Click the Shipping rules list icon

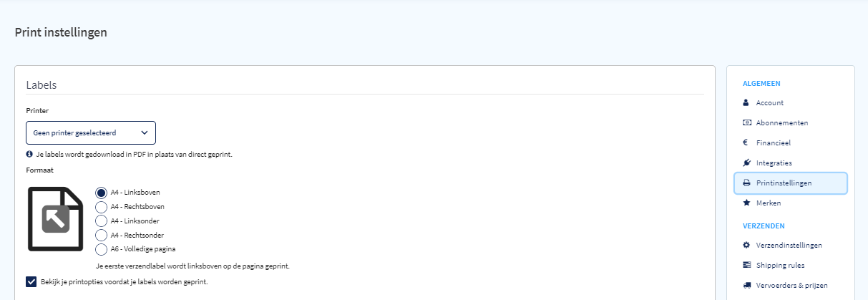click(746, 265)
